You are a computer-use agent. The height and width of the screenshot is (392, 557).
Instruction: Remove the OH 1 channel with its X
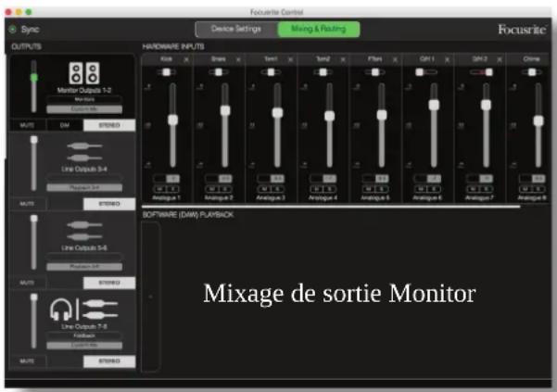coord(448,59)
